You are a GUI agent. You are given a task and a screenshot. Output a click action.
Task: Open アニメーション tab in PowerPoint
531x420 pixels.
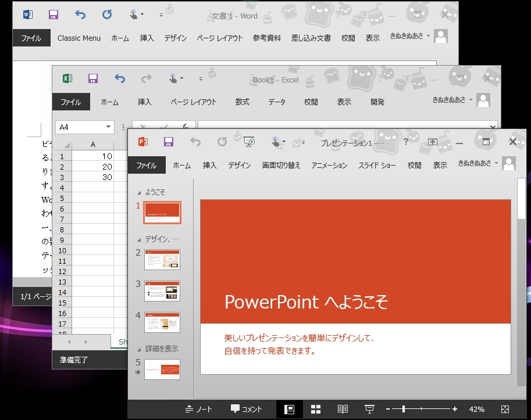329,165
